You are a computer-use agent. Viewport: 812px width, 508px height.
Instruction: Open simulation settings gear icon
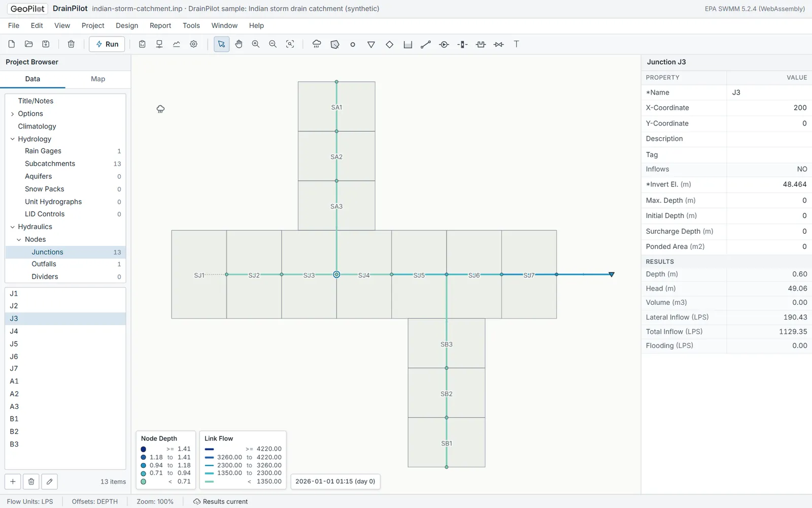[x=193, y=44]
